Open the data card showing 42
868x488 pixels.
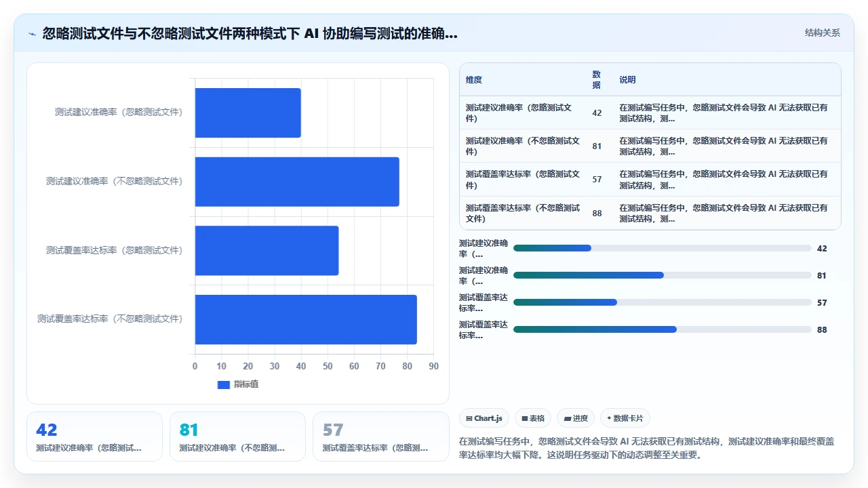pos(94,436)
